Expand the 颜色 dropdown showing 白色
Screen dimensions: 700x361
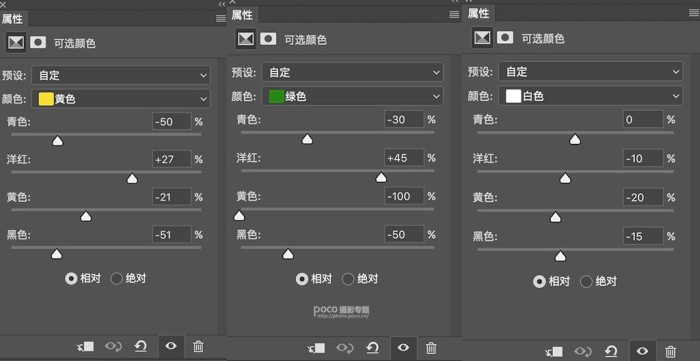pos(590,96)
